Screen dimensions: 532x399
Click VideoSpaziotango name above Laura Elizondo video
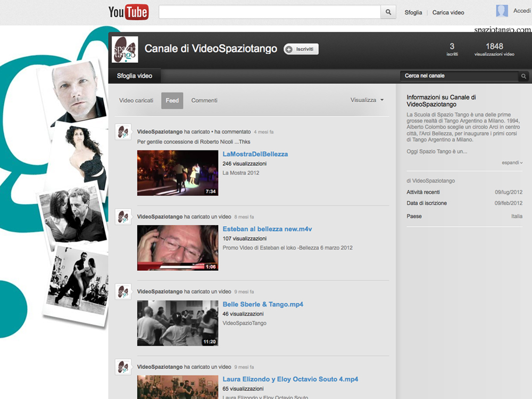pyautogui.click(x=160, y=367)
